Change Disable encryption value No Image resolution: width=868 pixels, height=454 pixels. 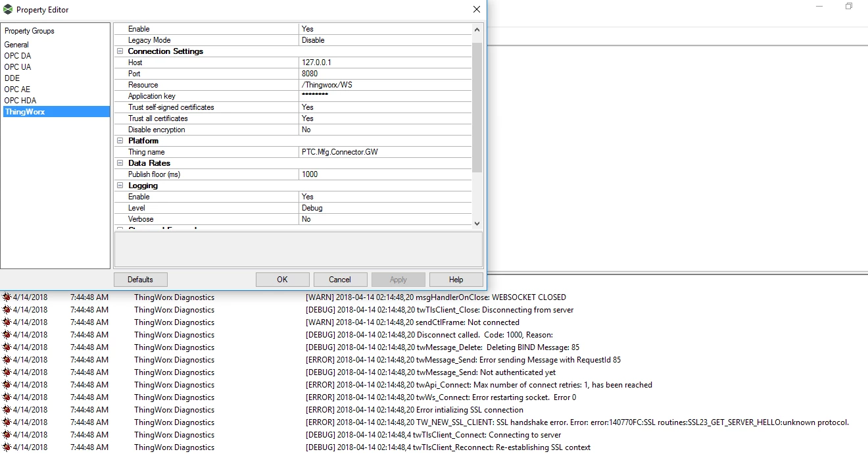click(385, 130)
